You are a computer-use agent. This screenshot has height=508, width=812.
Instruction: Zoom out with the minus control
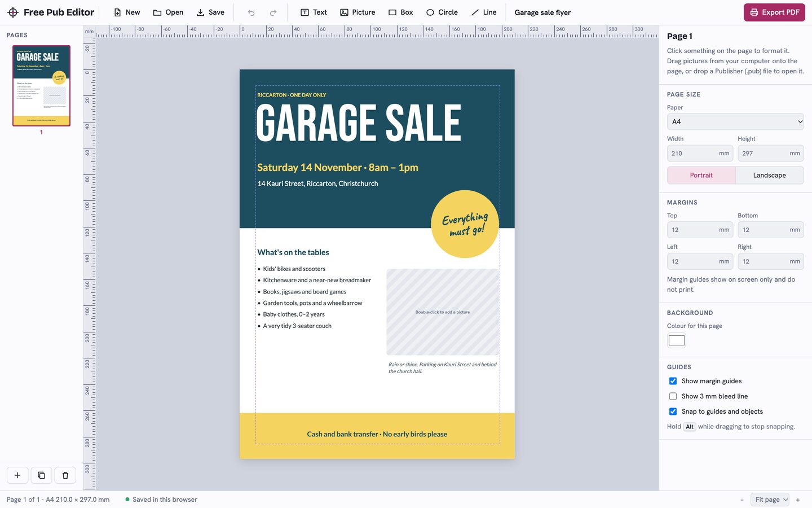[742, 500]
